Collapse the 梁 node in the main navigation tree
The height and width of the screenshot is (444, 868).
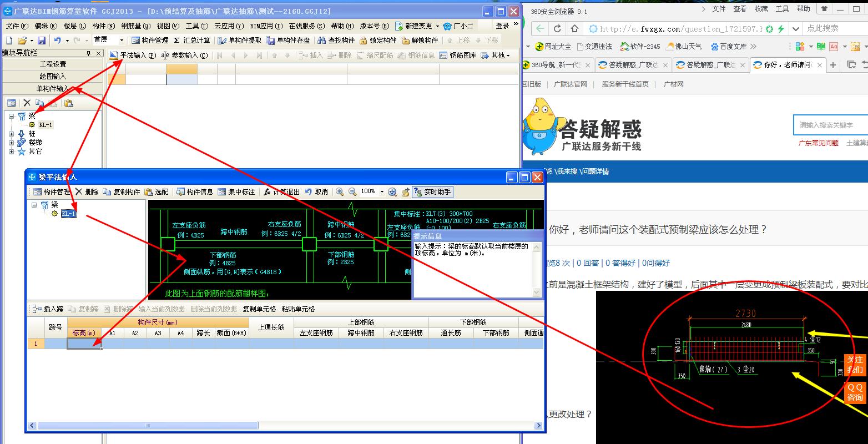tap(12, 116)
